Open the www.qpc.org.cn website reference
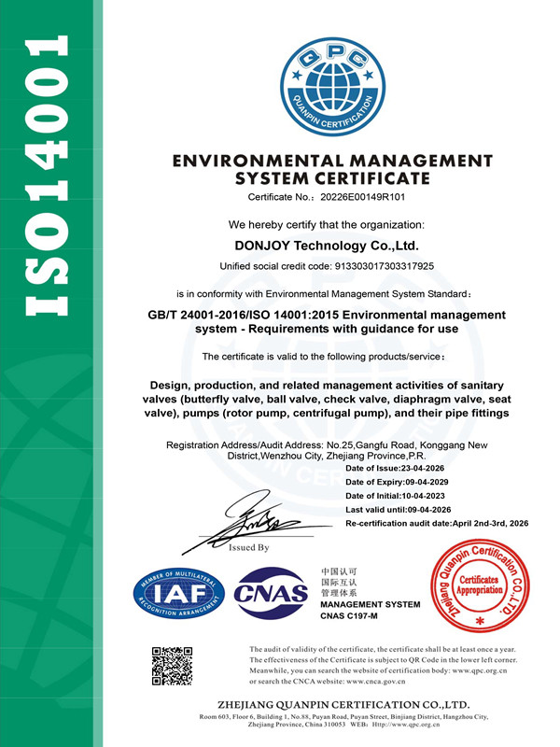 [480, 670]
